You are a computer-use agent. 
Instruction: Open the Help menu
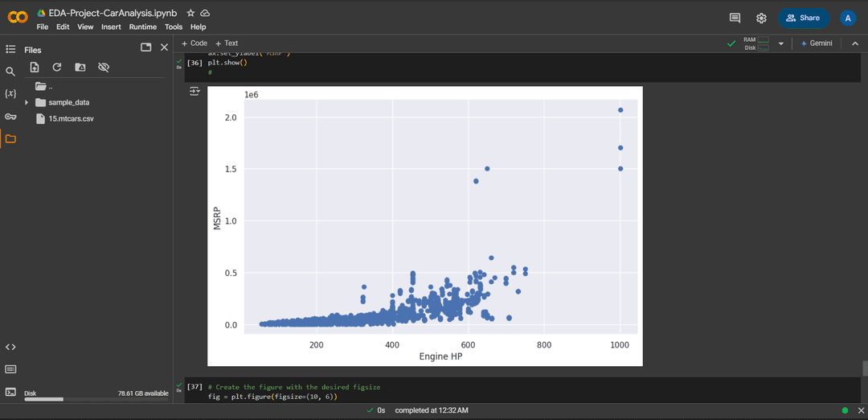pyautogui.click(x=199, y=27)
